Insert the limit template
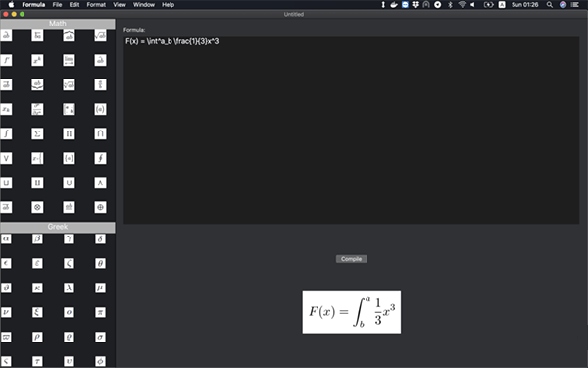This screenshot has width=588, height=368. coord(69,60)
